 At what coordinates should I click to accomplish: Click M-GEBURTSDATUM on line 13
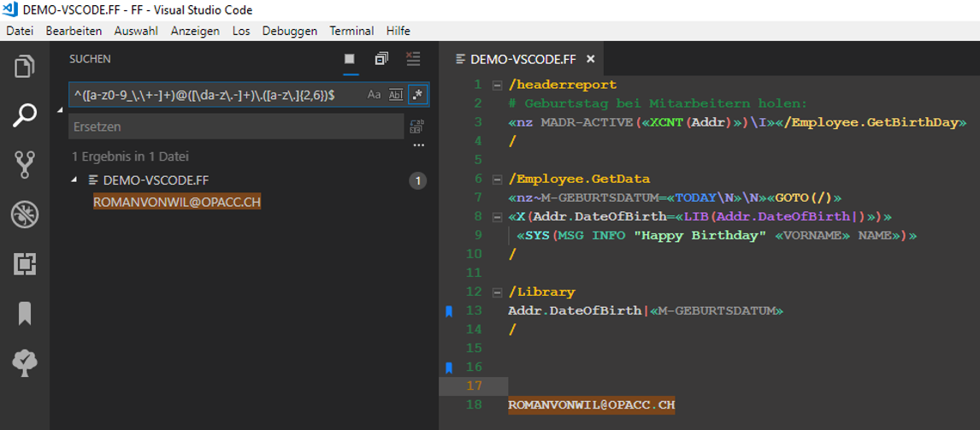click(x=717, y=310)
